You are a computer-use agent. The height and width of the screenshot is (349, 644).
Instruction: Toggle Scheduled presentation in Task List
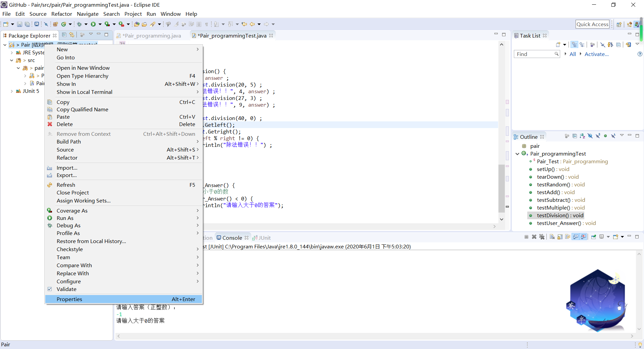pos(582,45)
